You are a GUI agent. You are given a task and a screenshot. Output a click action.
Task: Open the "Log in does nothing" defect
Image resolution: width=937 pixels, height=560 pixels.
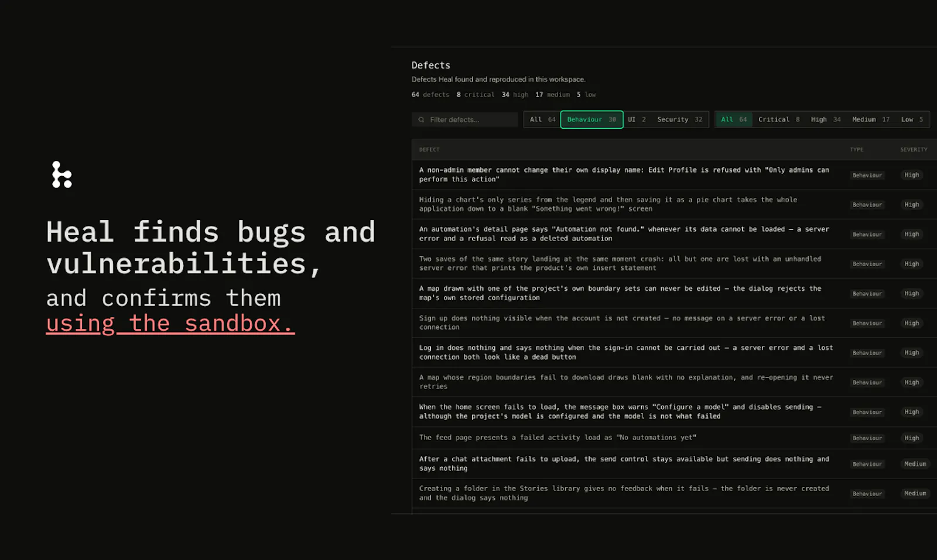674,353
